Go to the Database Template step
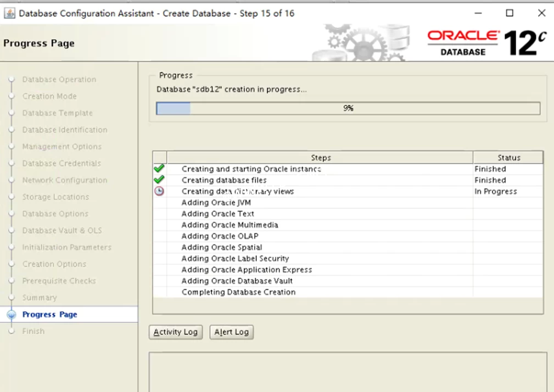This screenshot has height=392, width=554. coord(58,113)
